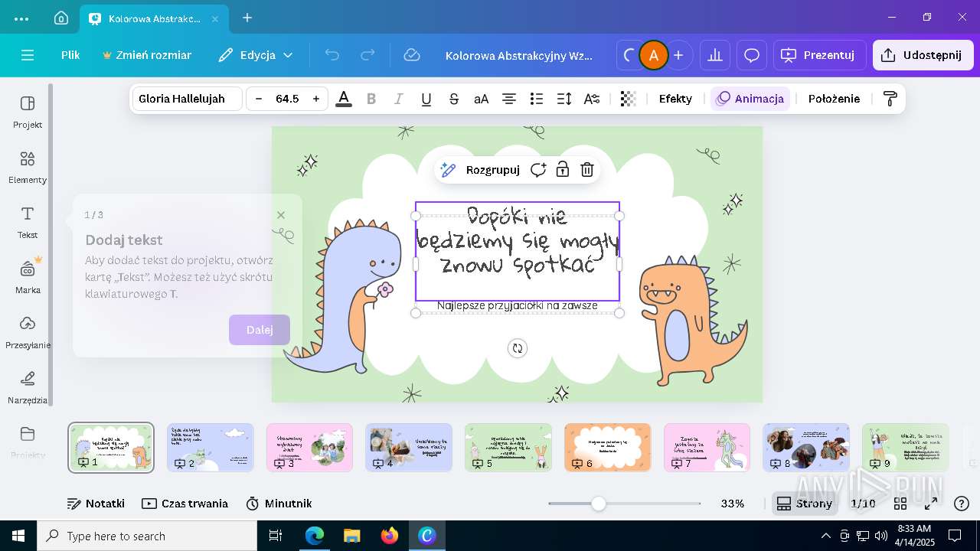Viewport: 980px width, 551px height.
Task: Open Canva home tab icon
Action: point(61,18)
